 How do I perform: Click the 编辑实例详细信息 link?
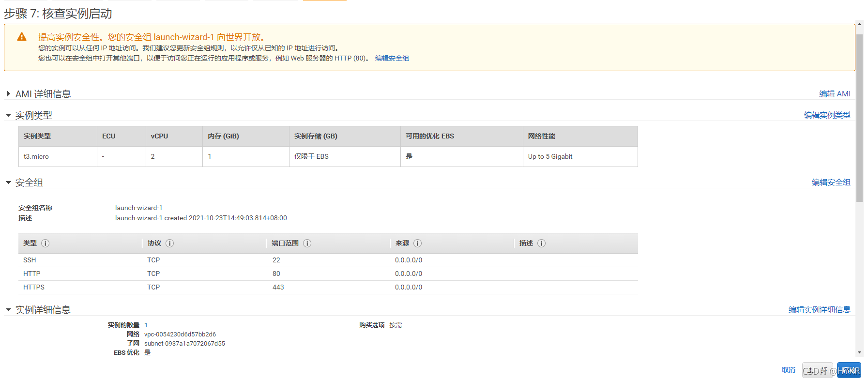tap(819, 310)
